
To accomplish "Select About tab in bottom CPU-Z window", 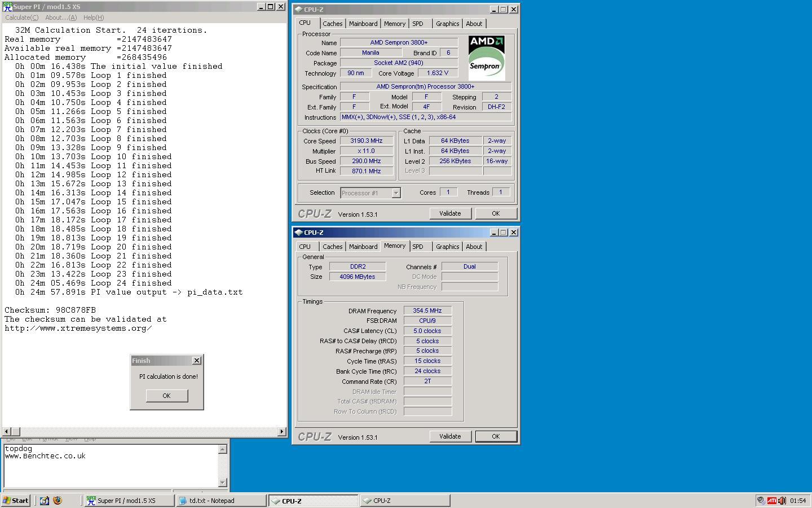I will click(474, 247).
